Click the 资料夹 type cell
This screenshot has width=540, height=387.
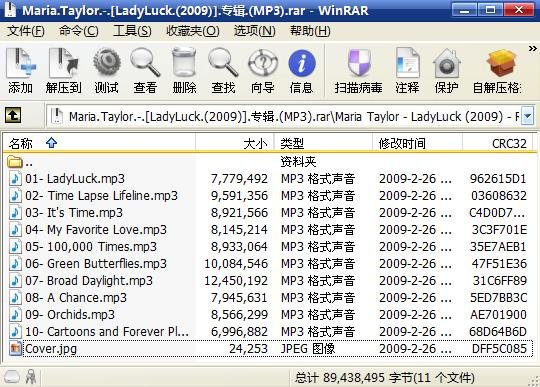coord(298,161)
